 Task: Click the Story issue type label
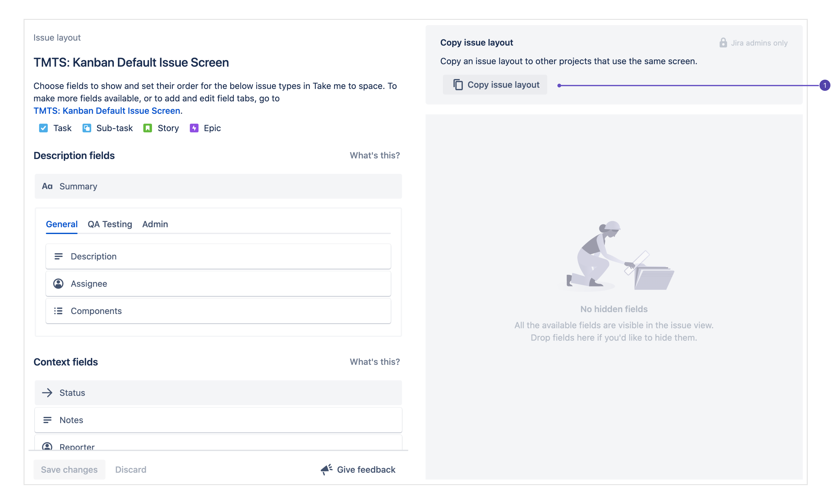point(168,128)
